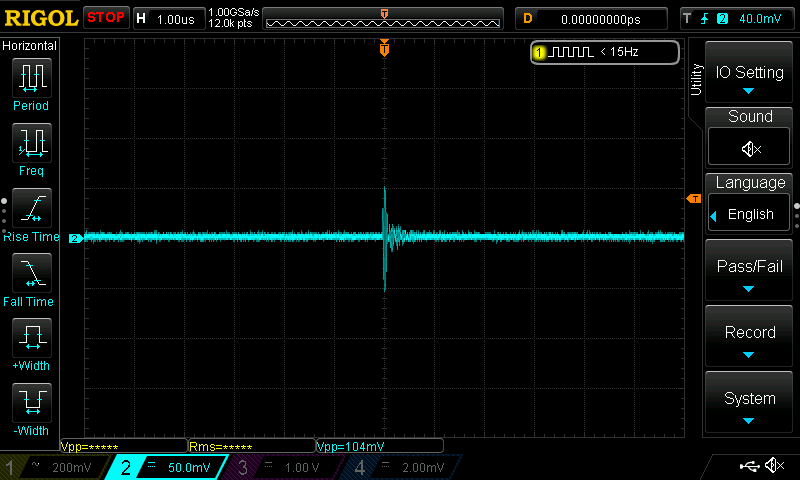Viewport: 800px width, 480px height.
Task: Click the STOP run status indicator
Action: tap(106, 18)
